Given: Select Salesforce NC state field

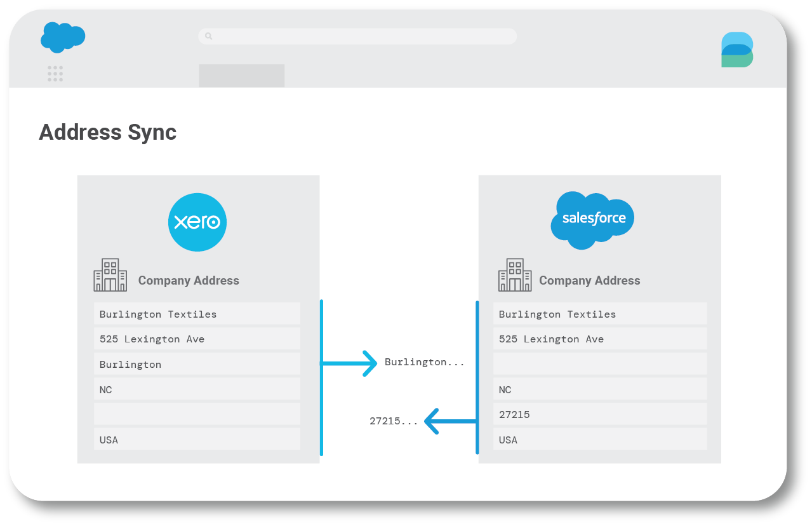Looking at the screenshot, I should [600, 389].
